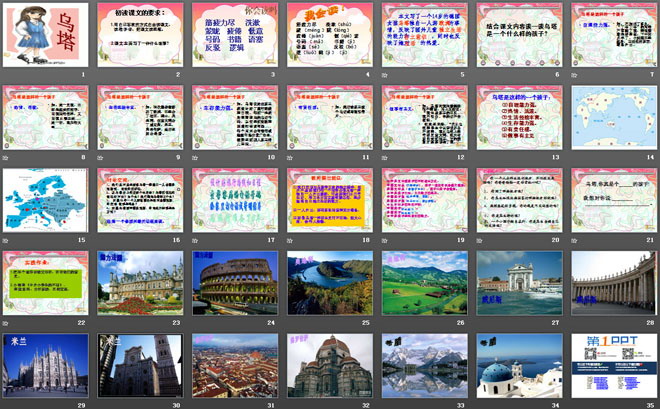Open slide 11 thumbnail
The image size is (660, 409).
tap(330, 118)
